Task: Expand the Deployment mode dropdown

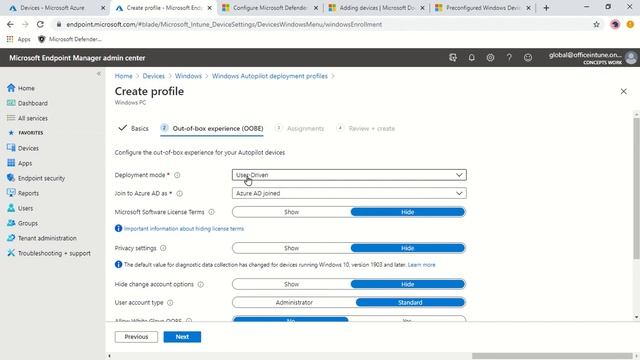Action: coord(349,175)
